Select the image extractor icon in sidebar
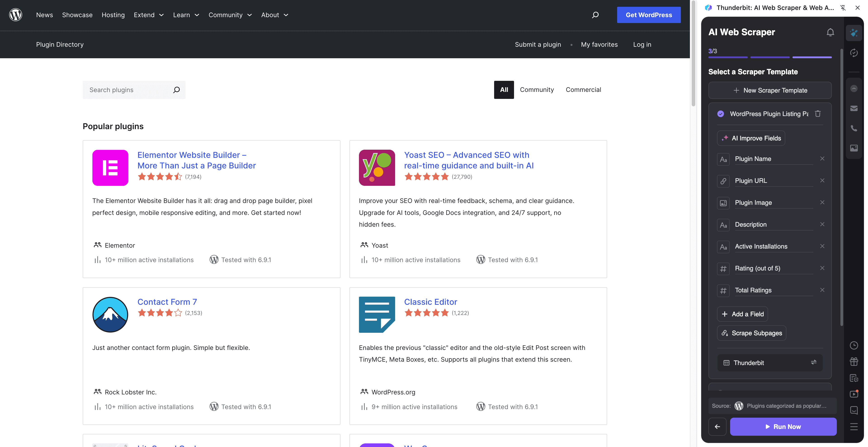This screenshot has height=447, width=868. click(854, 148)
